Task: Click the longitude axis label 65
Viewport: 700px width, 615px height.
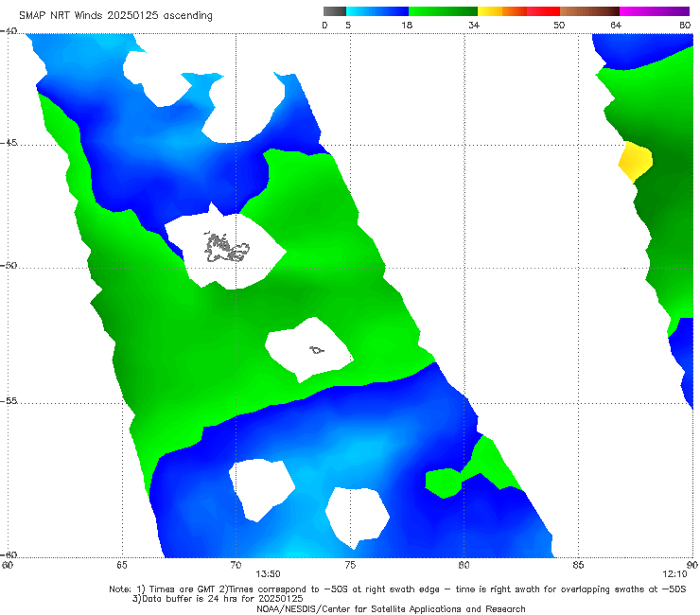Action: pyautogui.click(x=122, y=565)
